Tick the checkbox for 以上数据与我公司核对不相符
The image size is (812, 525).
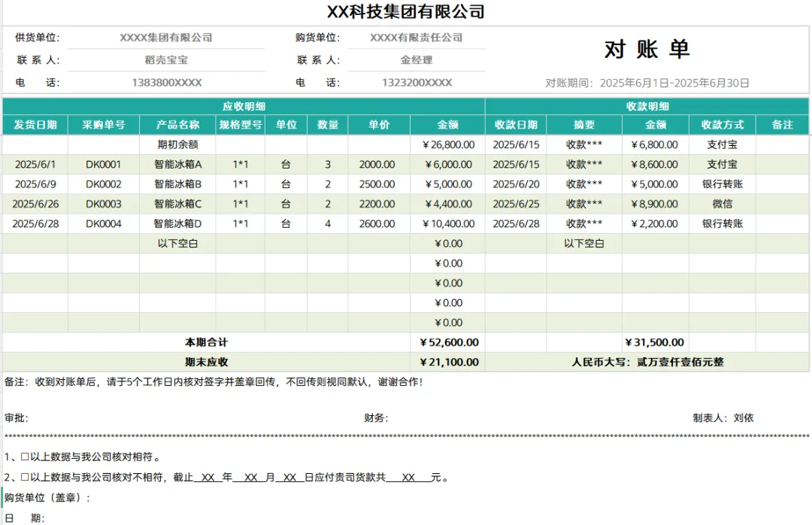click(24, 478)
